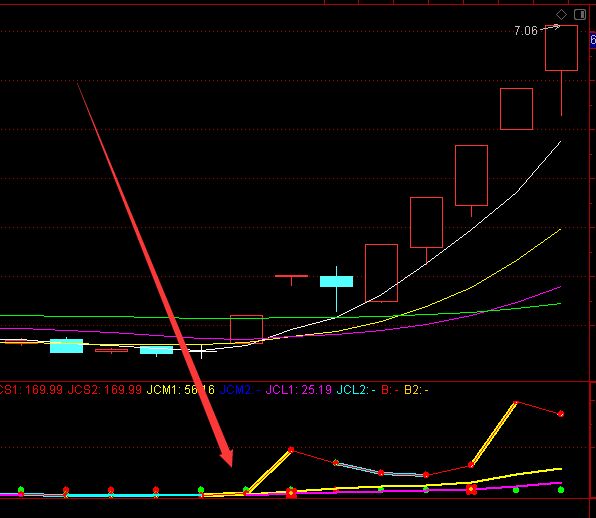Click the JCL1 25.19 magenta label

(298, 390)
